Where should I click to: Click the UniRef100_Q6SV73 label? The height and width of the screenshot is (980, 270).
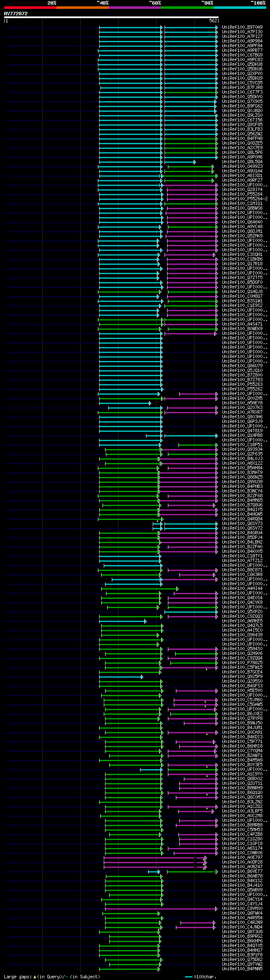tap(242, 523)
